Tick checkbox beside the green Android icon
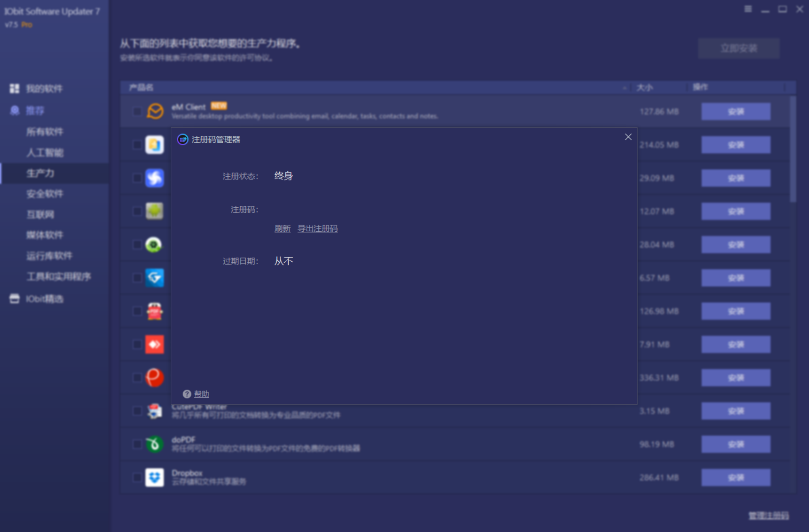The width and height of the screenshot is (809, 532). [x=137, y=211]
